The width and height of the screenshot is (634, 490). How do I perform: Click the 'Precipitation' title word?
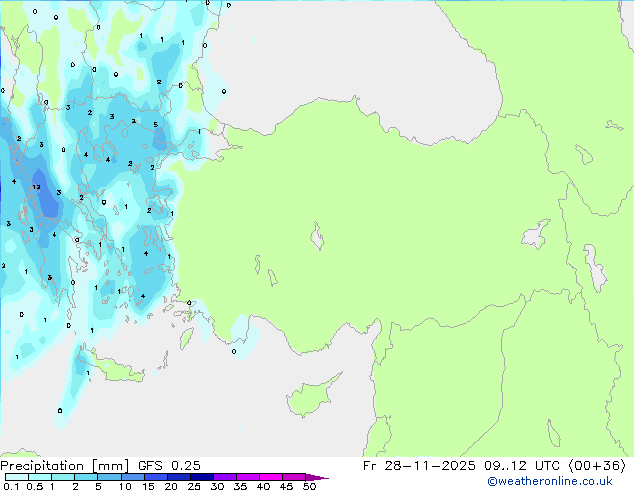pos(42,466)
